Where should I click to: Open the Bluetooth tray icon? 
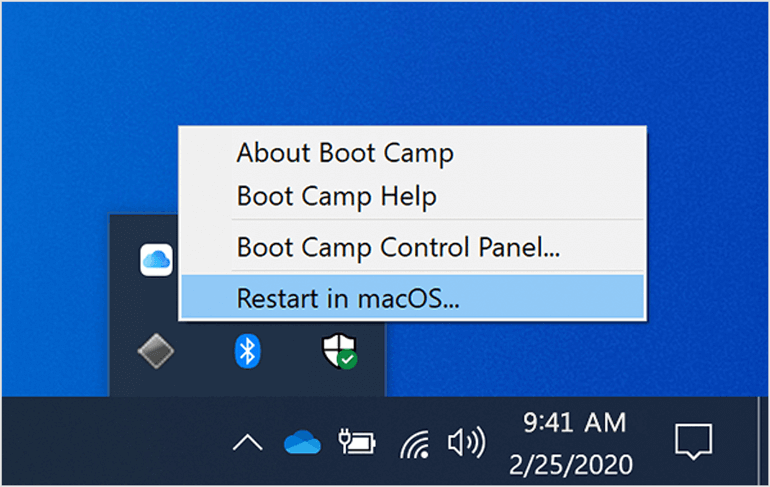pos(247,350)
